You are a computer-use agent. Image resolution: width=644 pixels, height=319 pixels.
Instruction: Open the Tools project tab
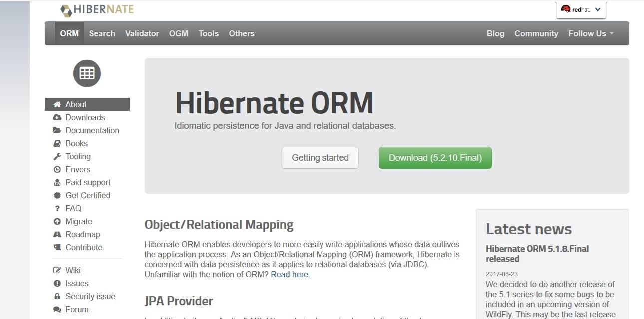click(x=209, y=33)
